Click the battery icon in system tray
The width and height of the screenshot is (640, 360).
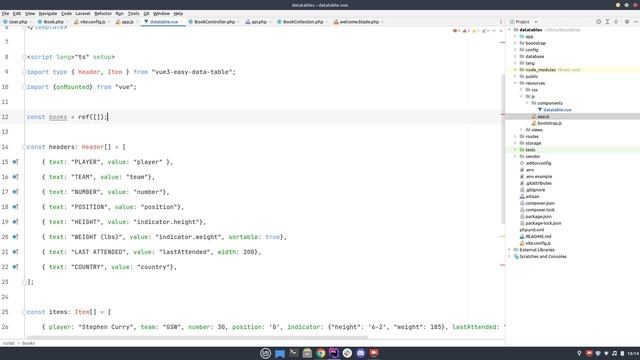pos(622,353)
